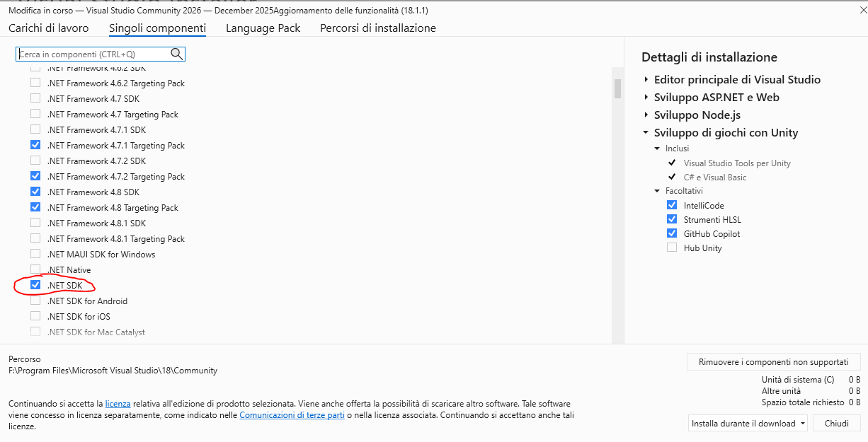Screen dimensions: 868x442
Task: Enable .NET Framework 4.8.1 SDK checkbox
Action: click(x=35, y=223)
